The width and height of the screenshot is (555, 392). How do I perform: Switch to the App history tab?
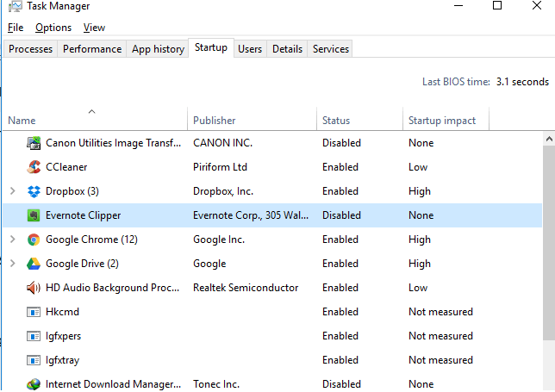tap(158, 49)
